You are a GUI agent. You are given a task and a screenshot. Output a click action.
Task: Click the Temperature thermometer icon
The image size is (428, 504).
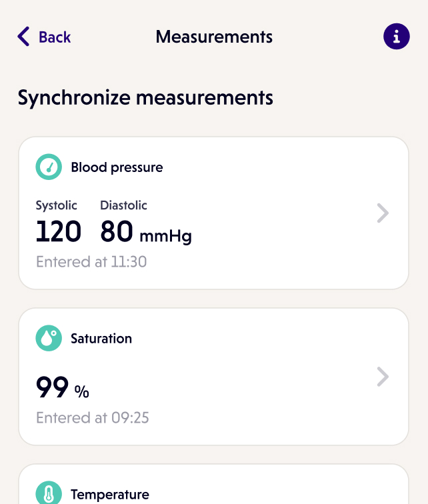tap(49, 494)
